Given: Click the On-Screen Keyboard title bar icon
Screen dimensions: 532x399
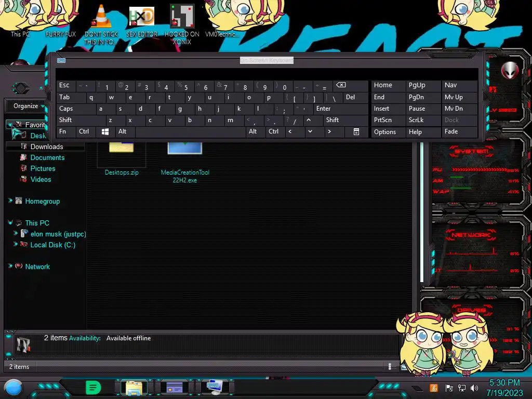Looking at the screenshot, I should point(61,60).
